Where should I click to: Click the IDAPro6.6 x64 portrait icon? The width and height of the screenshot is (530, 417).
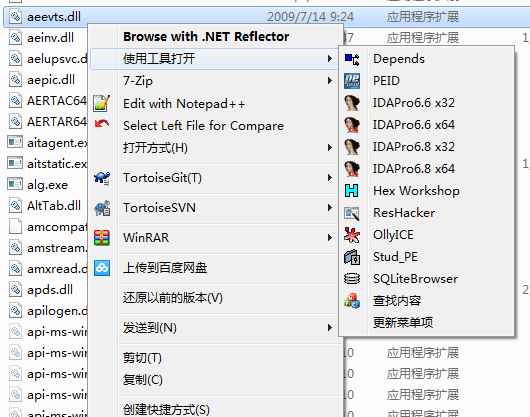pyautogui.click(x=352, y=125)
